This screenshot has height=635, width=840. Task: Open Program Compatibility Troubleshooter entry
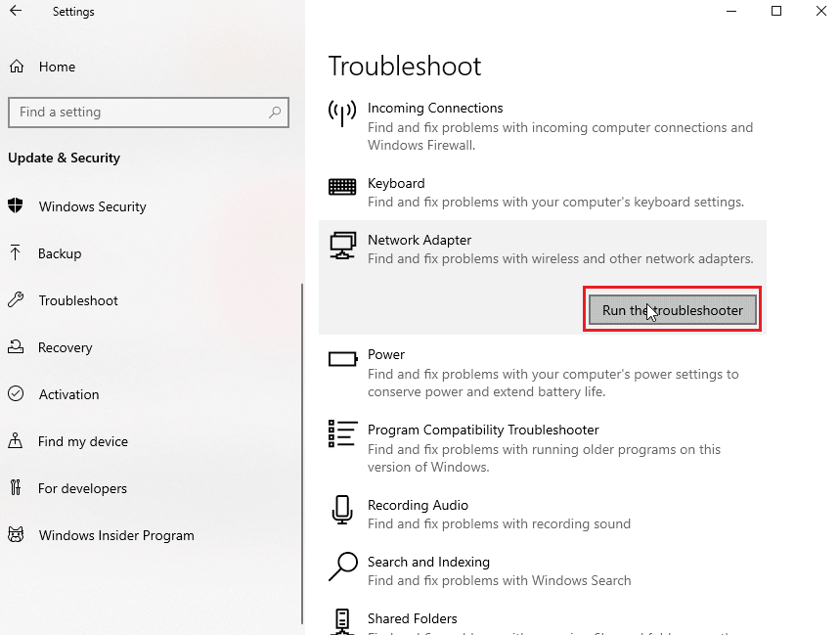(x=483, y=431)
